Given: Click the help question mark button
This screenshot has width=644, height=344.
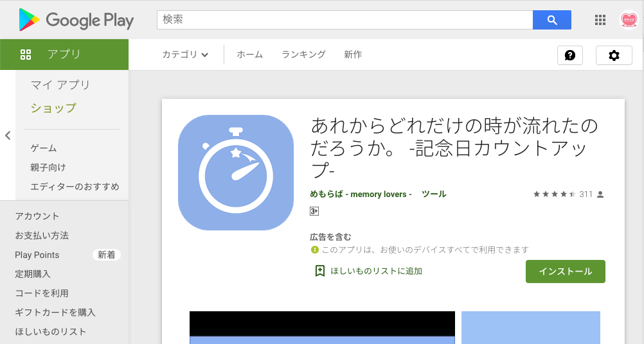Looking at the screenshot, I should [x=569, y=55].
